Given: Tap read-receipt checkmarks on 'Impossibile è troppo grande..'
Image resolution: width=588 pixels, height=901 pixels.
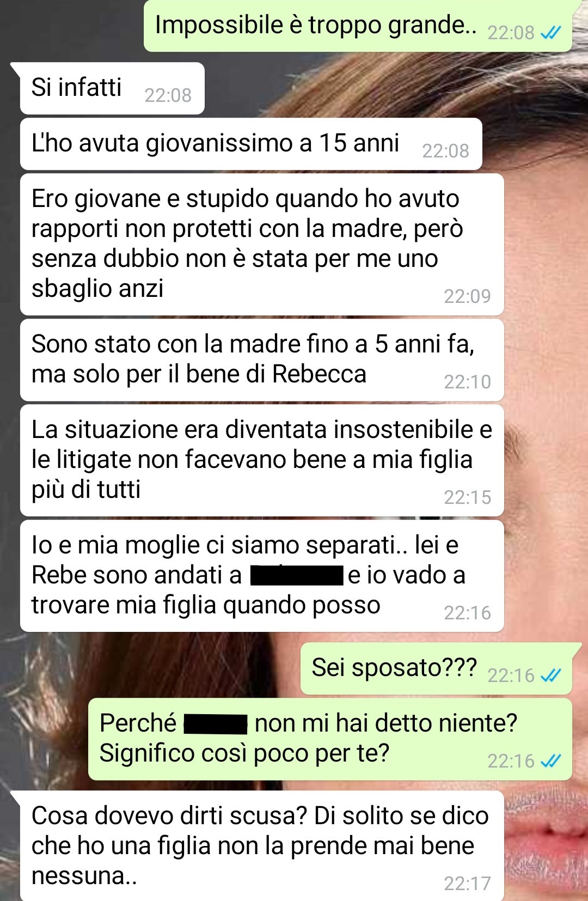Looking at the screenshot, I should (550, 33).
